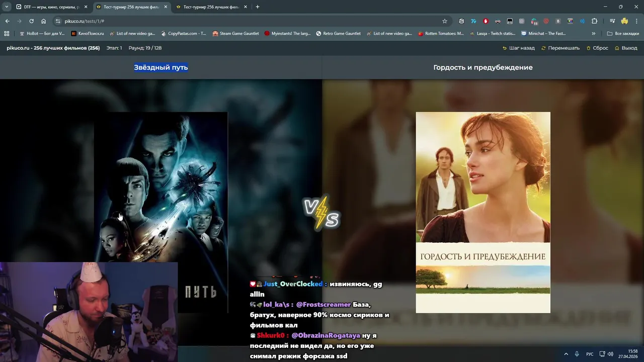Image resolution: width=644 pixels, height=362 pixels.
Task: Open the Chrome profile avatar
Action: click(624, 21)
